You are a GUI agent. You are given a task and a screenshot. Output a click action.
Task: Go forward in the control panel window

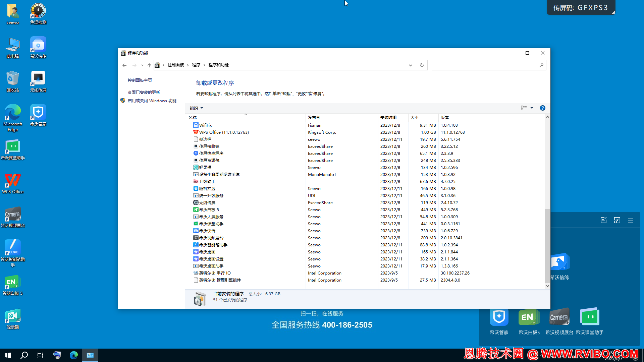click(134, 65)
